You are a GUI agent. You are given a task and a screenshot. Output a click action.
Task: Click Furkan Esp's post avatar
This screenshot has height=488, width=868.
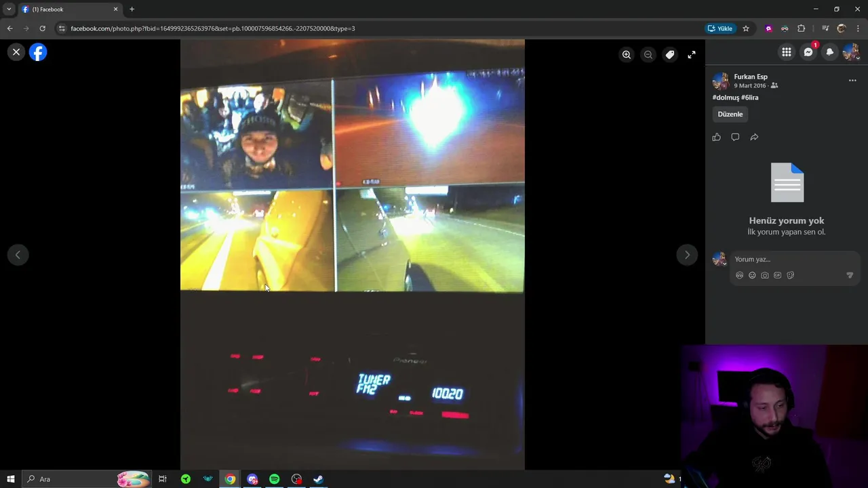tap(720, 81)
